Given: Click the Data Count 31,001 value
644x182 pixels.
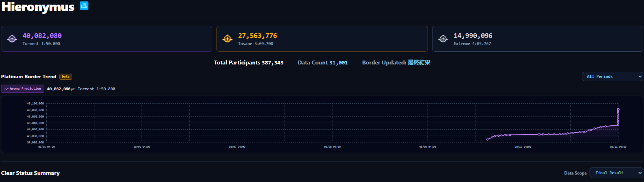Looking at the screenshot, I should point(338,63).
